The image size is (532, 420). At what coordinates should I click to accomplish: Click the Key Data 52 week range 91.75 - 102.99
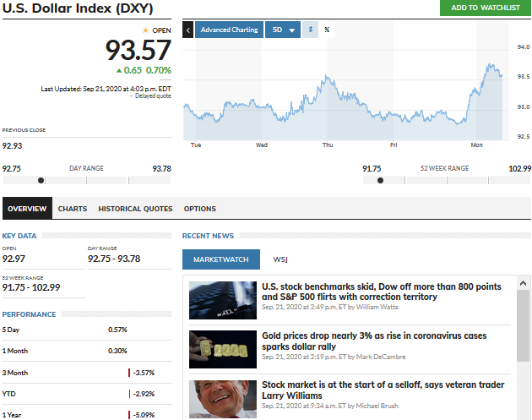click(31, 287)
